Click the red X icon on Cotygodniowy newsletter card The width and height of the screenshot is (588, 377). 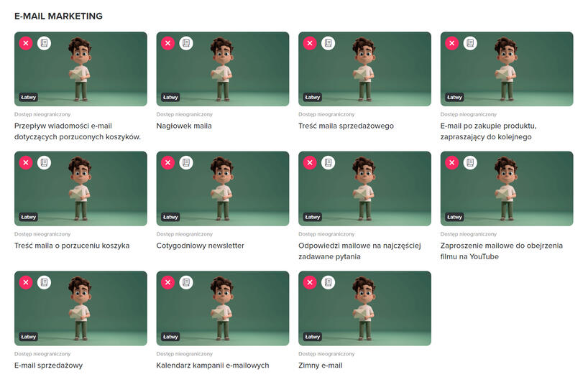click(x=167, y=163)
